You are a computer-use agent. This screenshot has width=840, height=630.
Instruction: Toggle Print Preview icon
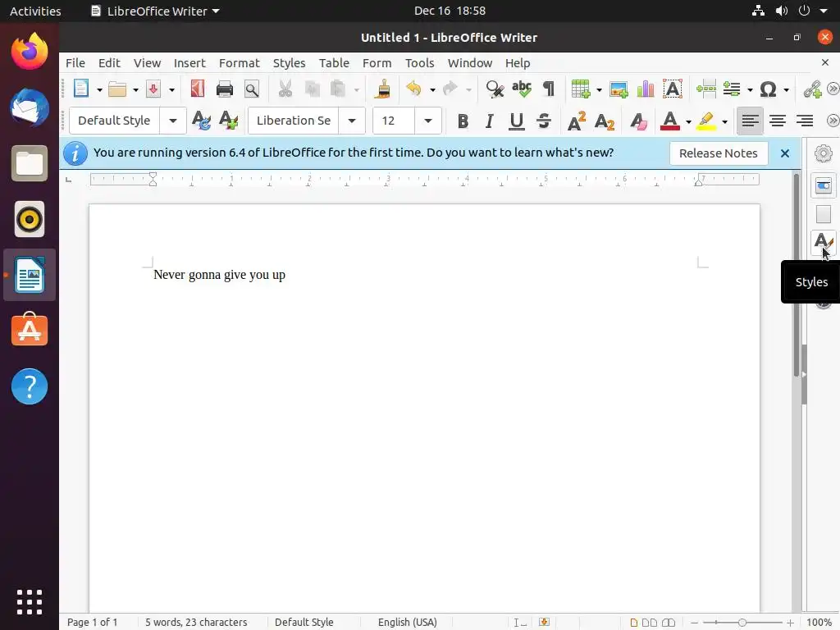(x=252, y=89)
